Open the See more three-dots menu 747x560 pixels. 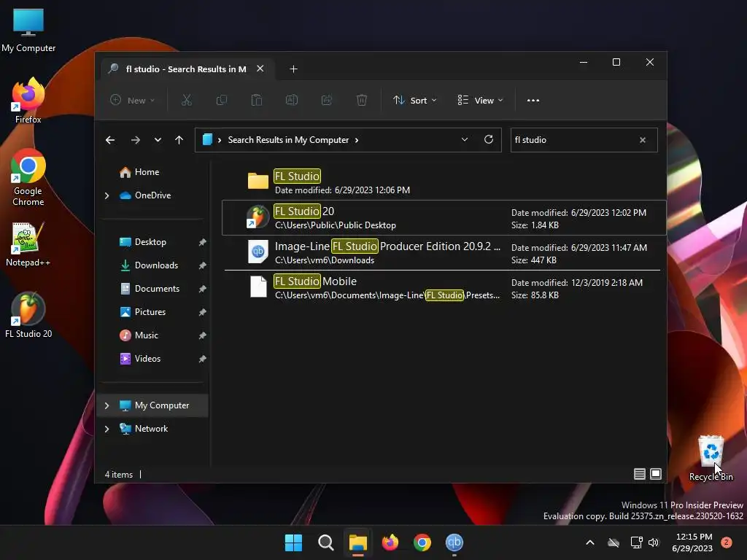pos(533,101)
